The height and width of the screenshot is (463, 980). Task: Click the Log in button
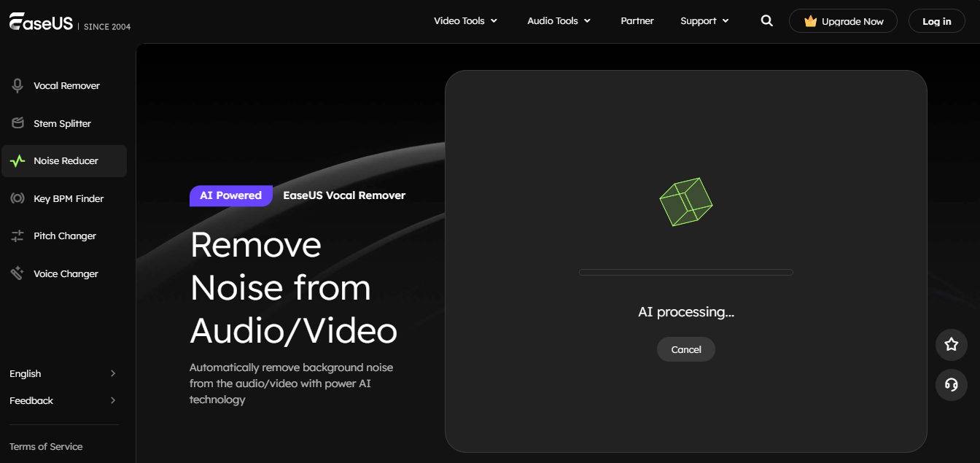point(936,21)
